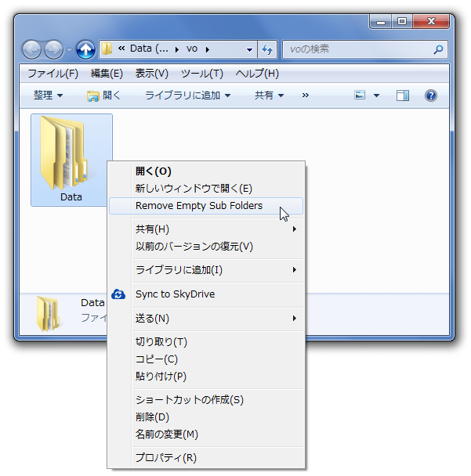Open the 表示(V) menu

click(x=151, y=74)
